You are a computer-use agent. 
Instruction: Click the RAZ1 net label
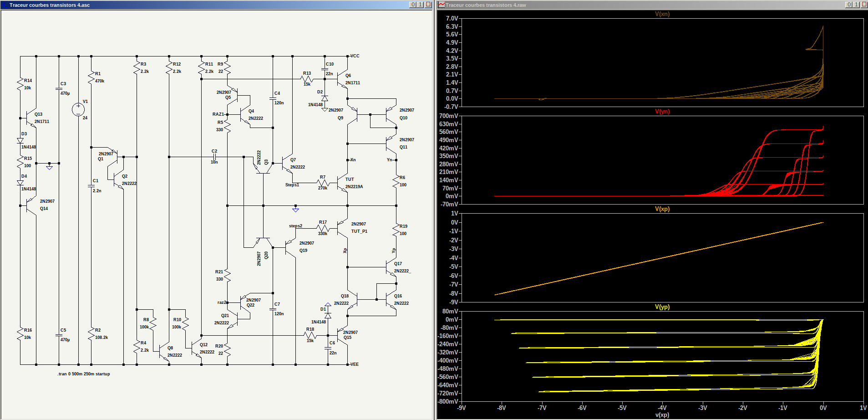pyautogui.click(x=218, y=114)
